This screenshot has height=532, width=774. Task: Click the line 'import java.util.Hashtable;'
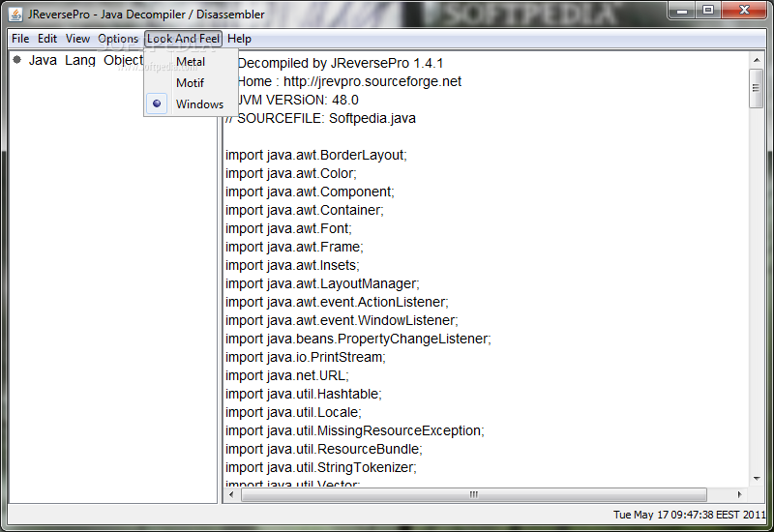[304, 394]
